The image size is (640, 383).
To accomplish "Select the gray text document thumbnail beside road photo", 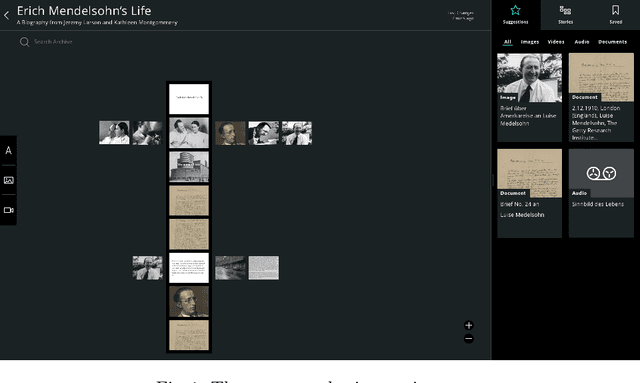I will pos(264,268).
